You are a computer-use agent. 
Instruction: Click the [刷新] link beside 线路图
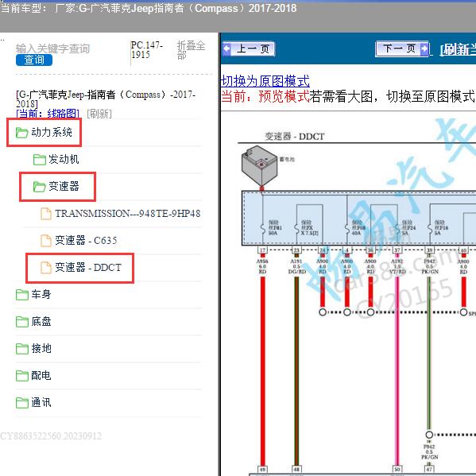click(99, 114)
